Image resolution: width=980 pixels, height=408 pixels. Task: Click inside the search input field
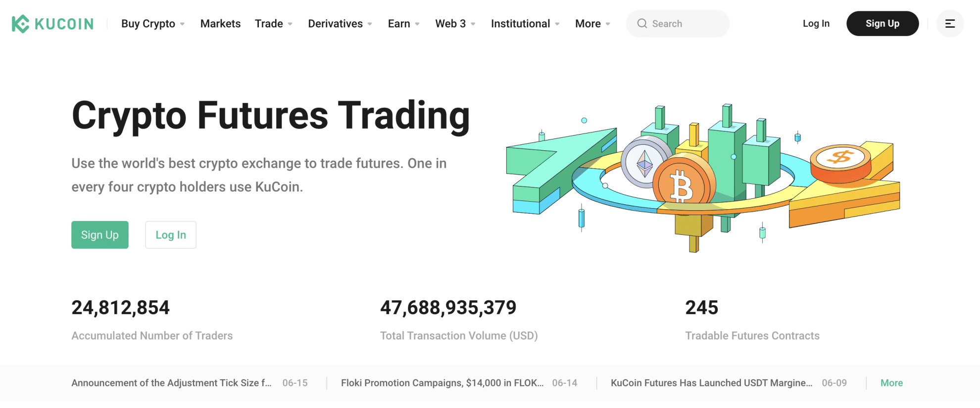pyautogui.click(x=683, y=23)
